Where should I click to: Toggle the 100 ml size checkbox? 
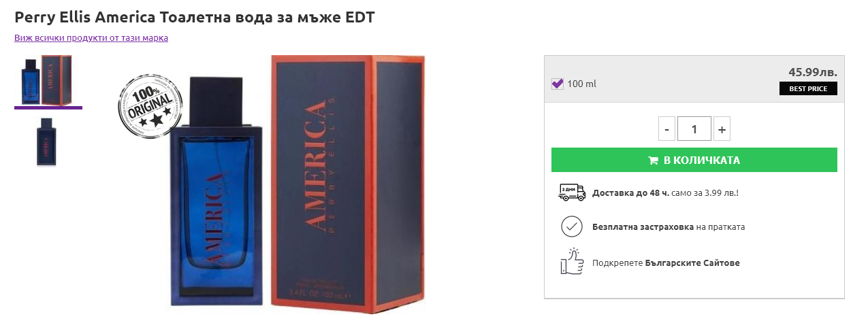558,84
